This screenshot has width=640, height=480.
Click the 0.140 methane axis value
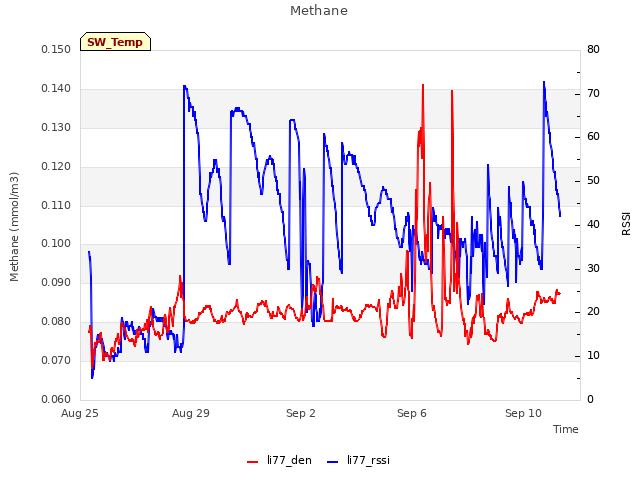(x=56, y=89)
